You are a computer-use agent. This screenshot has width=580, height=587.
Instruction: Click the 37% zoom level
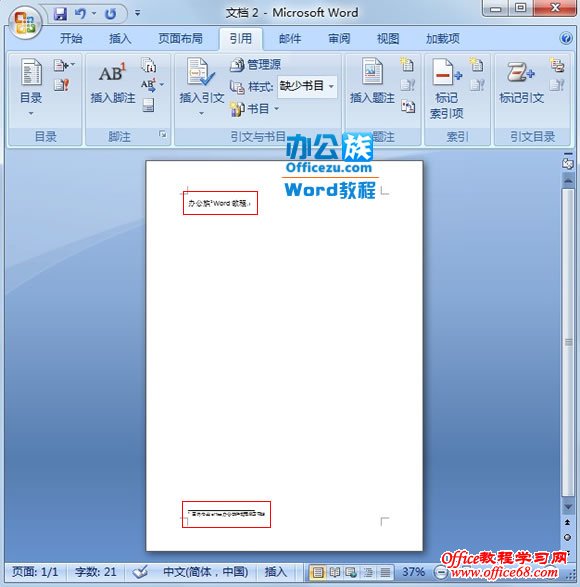[x=413, y=572]
